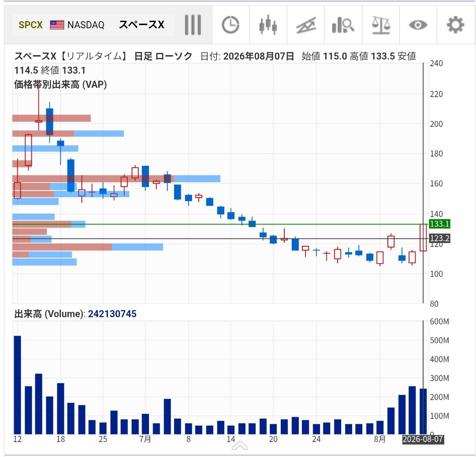This screenshot has width=476, height=457.
Task: Click the 終値 133.1 closing value text
Action: tap(63, 71)
